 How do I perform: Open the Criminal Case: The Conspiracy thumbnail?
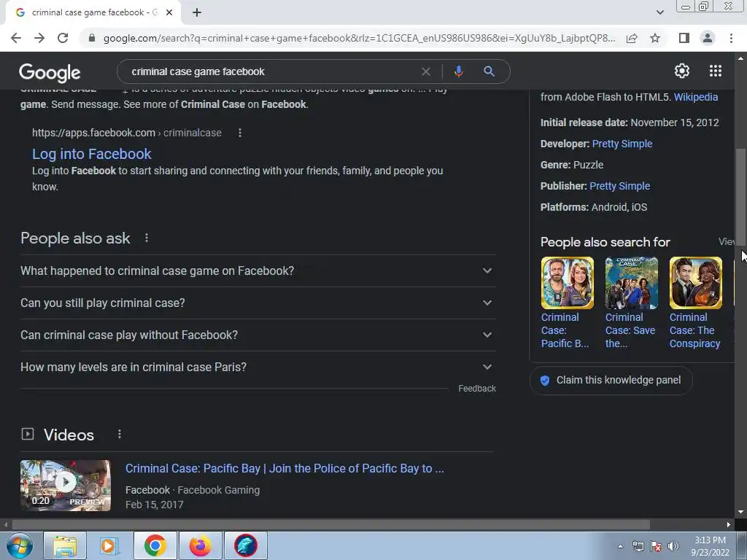[x=695, y=284]
